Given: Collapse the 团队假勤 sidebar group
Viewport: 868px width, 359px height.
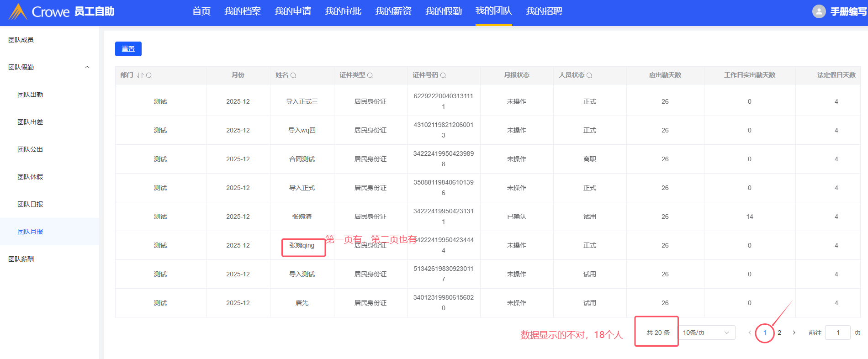Looking at the screenshot, I should click(87, 67).
